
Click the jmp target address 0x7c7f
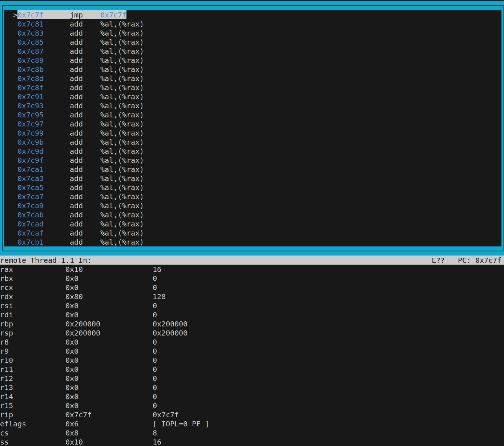pyautogui.click(x=113, y=15)
